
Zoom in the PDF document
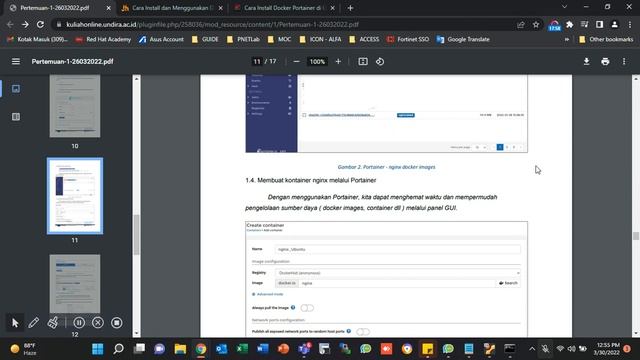pyautogui.click(x=338, y=62)
